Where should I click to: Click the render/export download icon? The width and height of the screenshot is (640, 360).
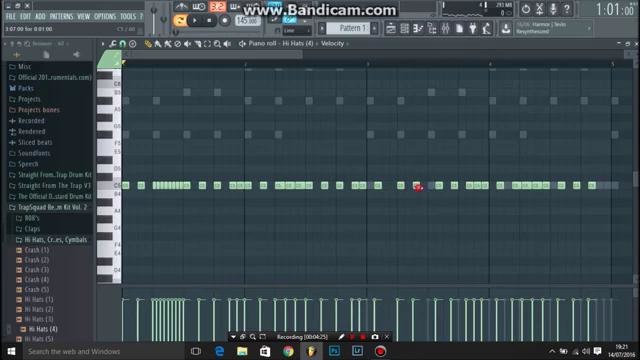[506, 29]
